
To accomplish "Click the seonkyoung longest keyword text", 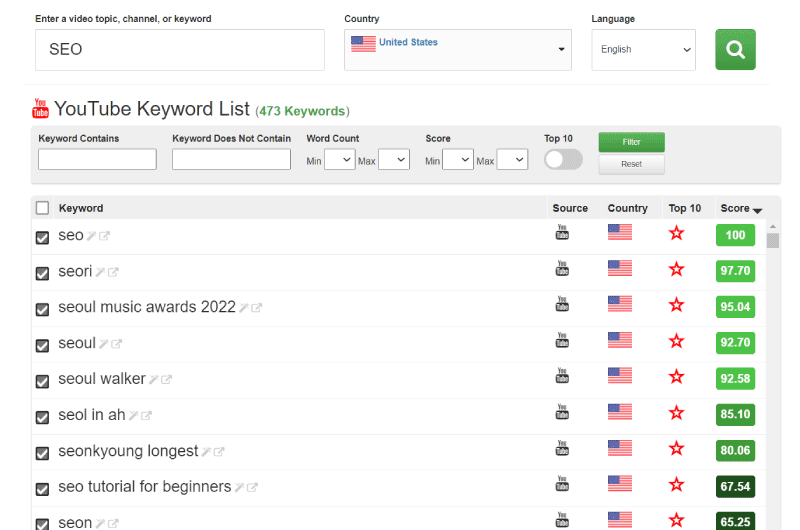I will pyautogui.click(x=128, y=451).
